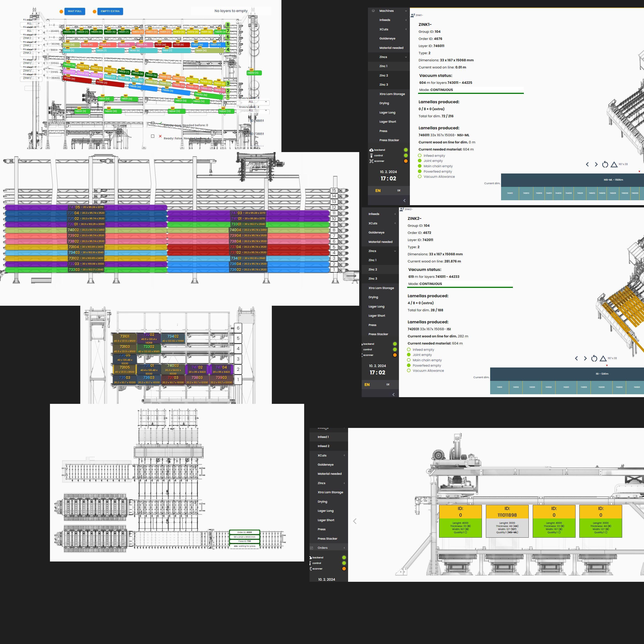This screenshot has height=644, width=644.
Task: Click the left chevron in the infeed stations view
Action: click(x=355, y=521)
